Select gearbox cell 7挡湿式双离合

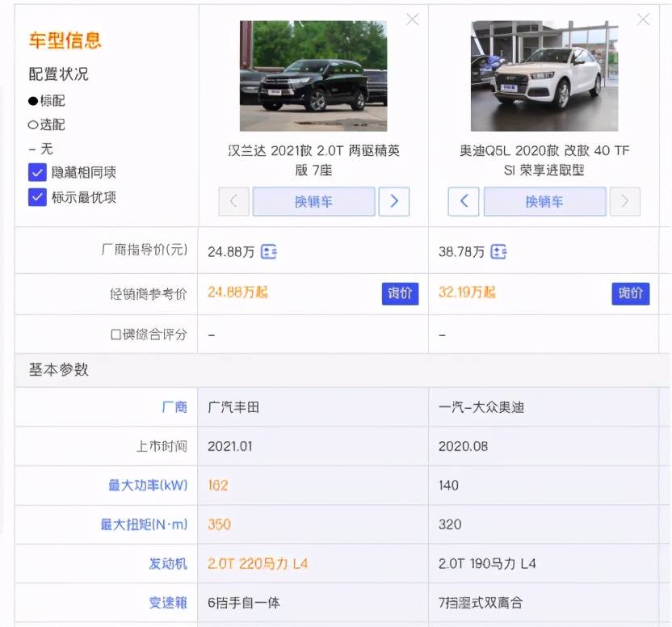tap(481, 603)
